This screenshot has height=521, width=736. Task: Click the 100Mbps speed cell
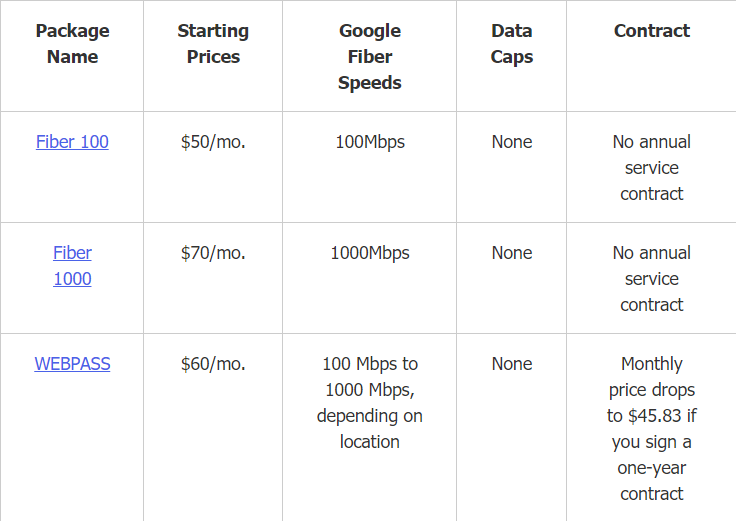pos(370,142)
